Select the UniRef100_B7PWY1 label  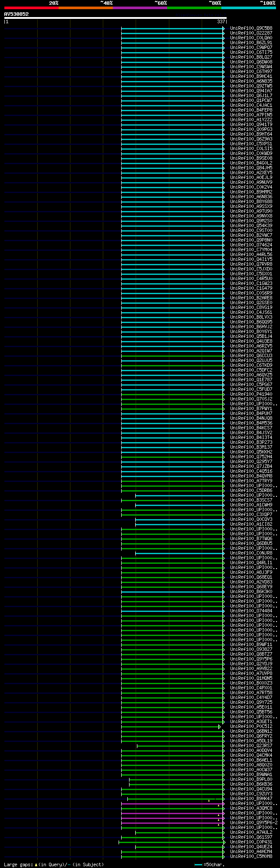click(251, 408)
